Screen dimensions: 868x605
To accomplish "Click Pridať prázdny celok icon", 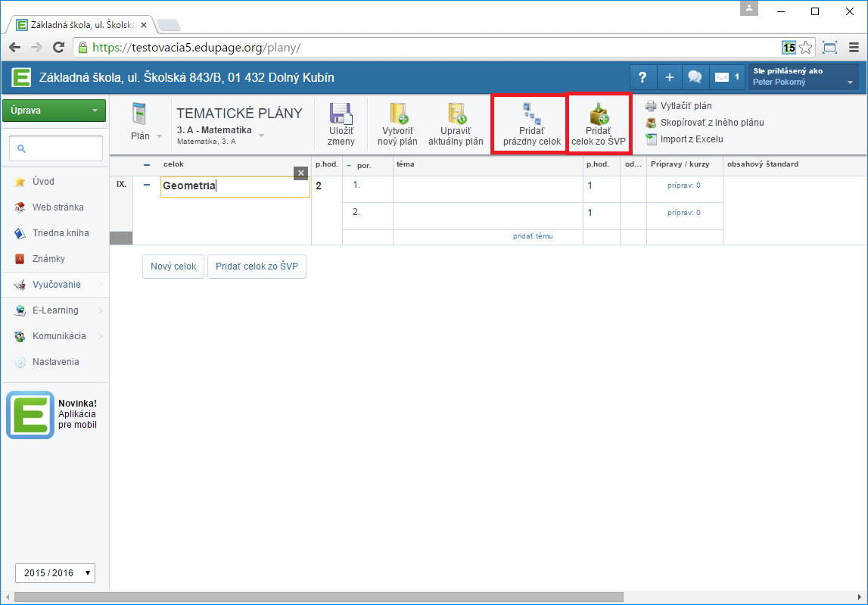I will 531,114.
